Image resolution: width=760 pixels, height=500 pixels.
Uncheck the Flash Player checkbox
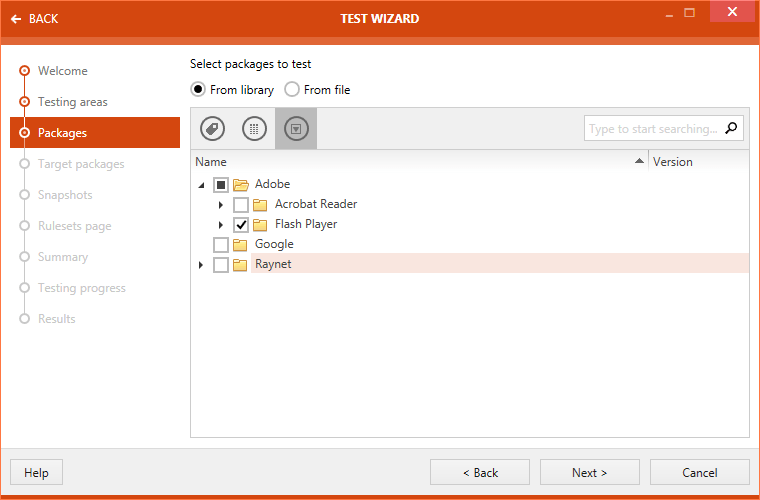tap(241, 225)
